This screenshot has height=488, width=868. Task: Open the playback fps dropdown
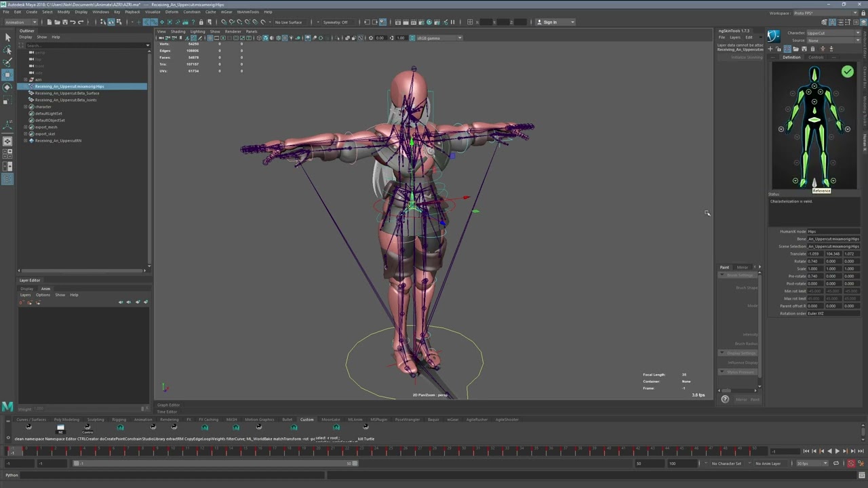point(812,464)
